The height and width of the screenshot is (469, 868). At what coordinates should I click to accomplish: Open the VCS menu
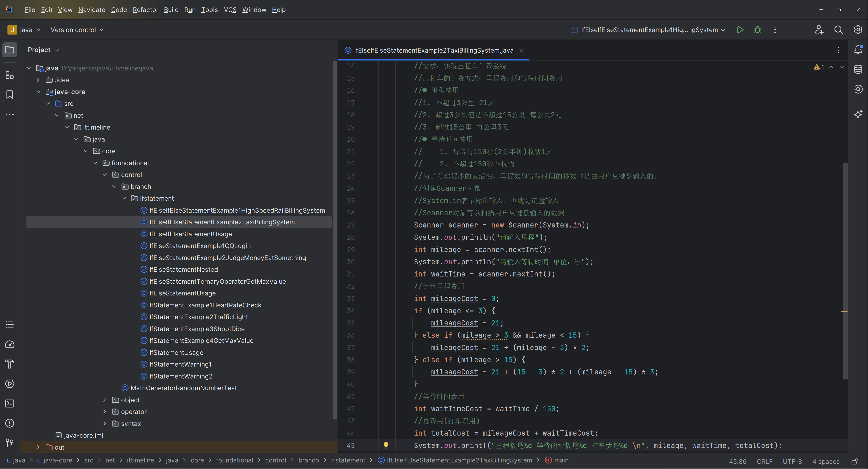230,10
